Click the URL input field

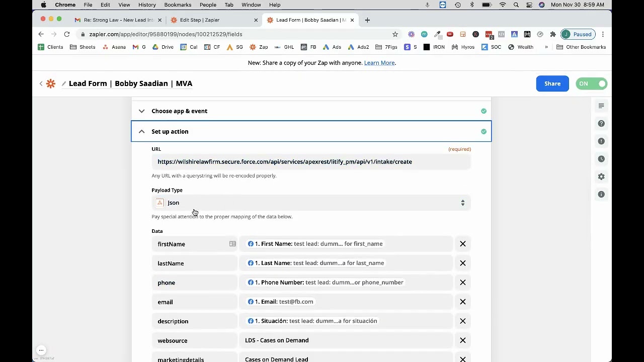(311, 162)
